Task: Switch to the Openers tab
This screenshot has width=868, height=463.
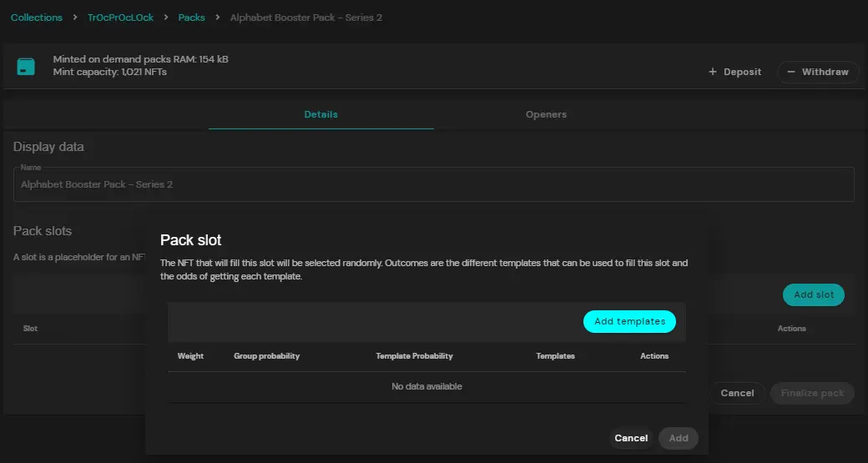Action: tap(547, 114)
